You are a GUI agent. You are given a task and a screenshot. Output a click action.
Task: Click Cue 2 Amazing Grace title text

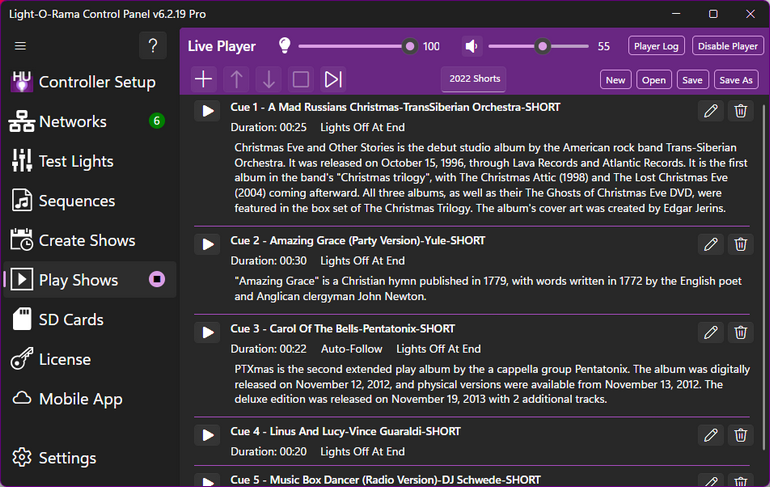(358, 241)
